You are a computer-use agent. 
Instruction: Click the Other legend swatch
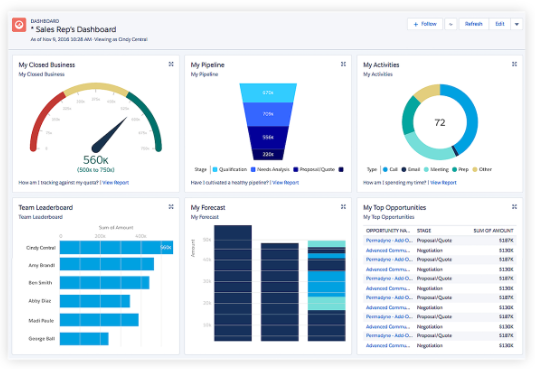475,169
